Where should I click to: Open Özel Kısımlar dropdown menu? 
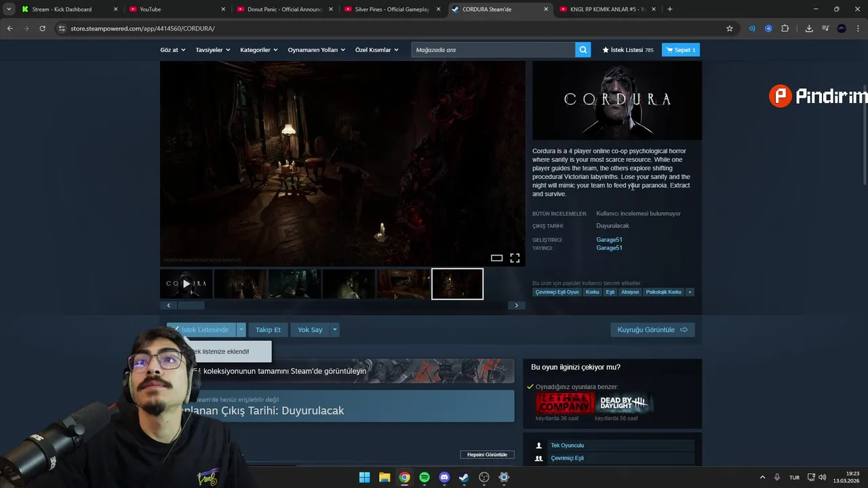(377, 49)
